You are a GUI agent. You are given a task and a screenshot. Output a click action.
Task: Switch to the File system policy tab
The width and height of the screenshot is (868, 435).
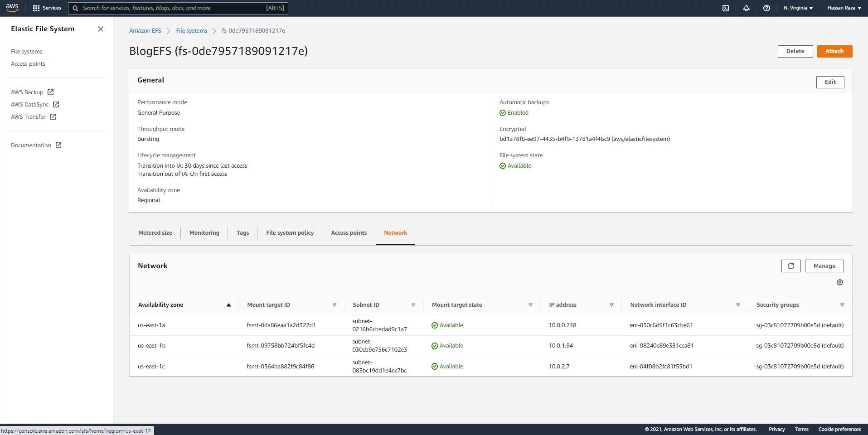290,233
